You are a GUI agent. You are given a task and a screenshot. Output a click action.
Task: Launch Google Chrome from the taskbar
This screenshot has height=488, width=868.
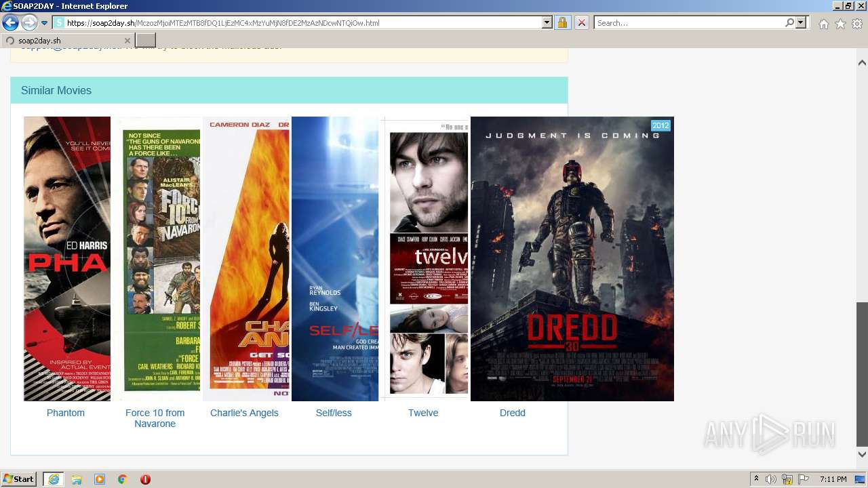click(x=123, y=479)
